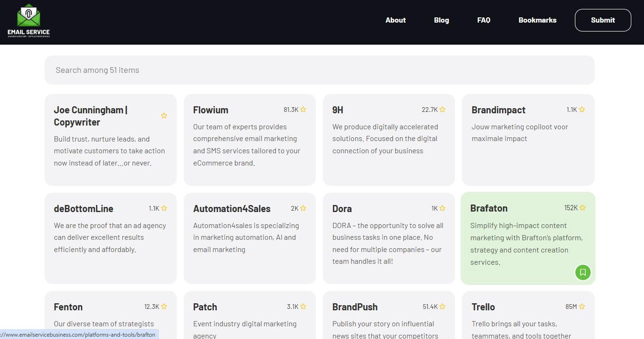
Task: Click the green bookmark icon on Brafaton card
Action: [x=583, y=272]
